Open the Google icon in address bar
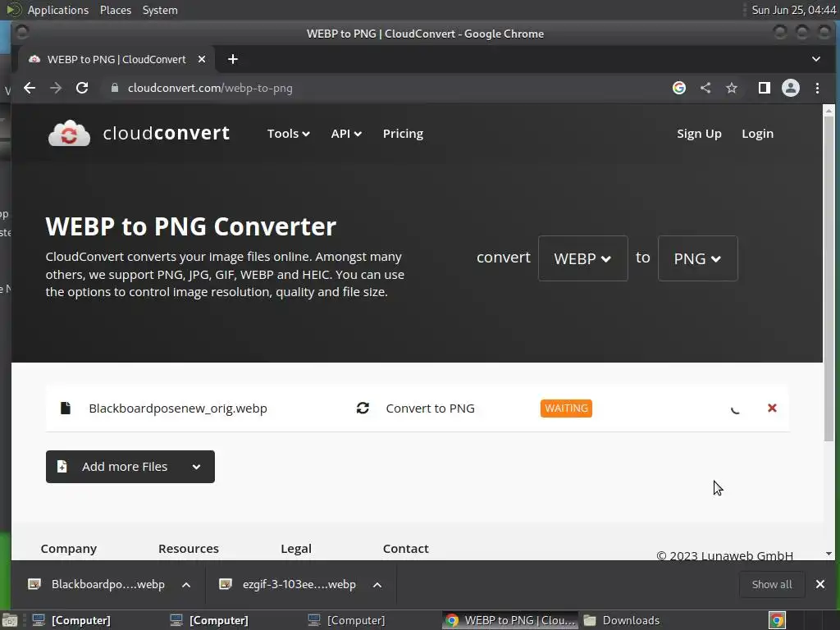Viewport: 840px width, 630px height. point(678,88)
